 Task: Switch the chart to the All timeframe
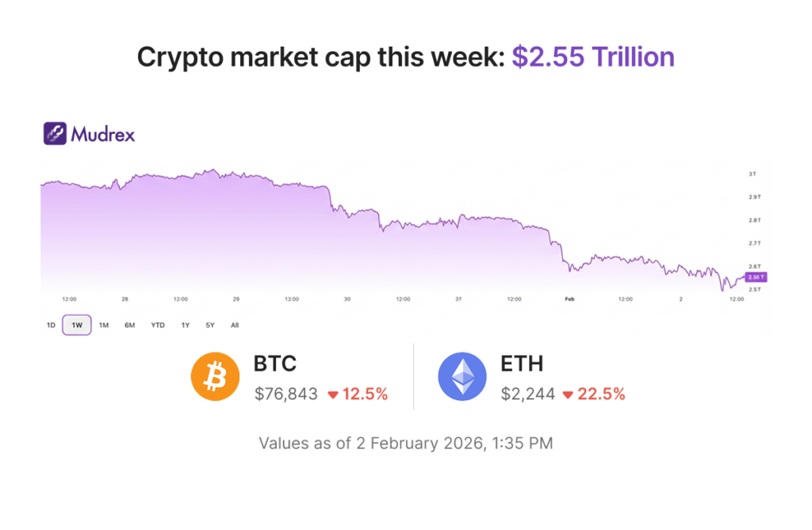point(235,325)
